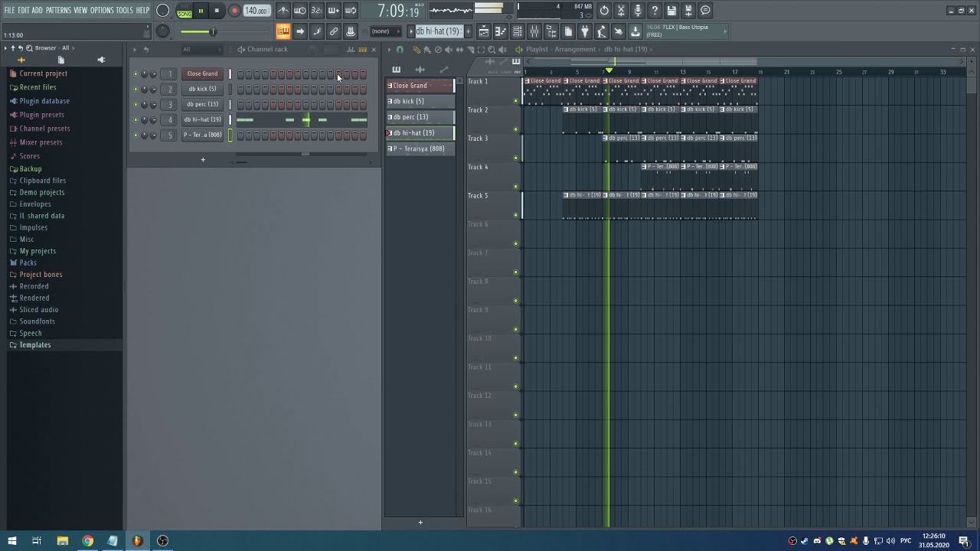Click the stop playback button

pos(217,11)
